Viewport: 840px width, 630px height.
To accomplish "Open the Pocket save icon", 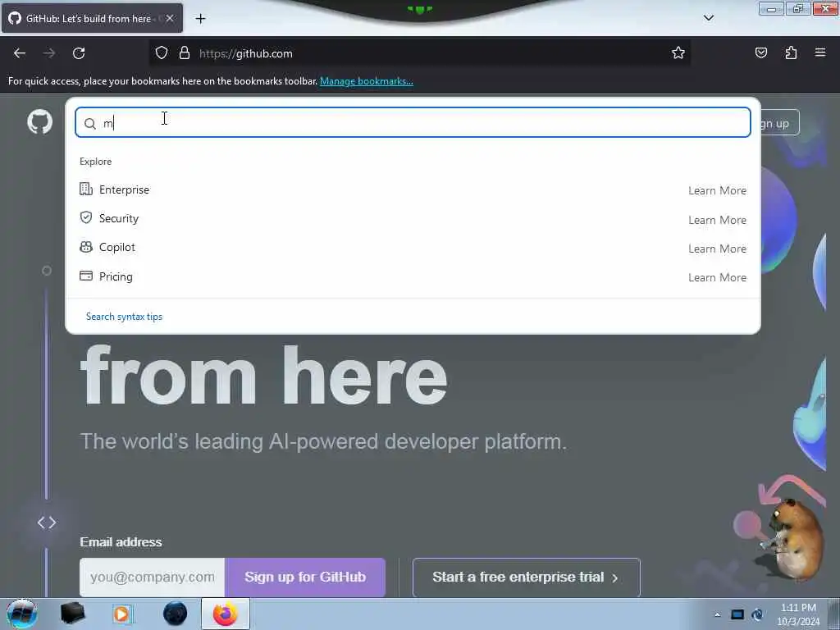I will [x=760, y=52].
